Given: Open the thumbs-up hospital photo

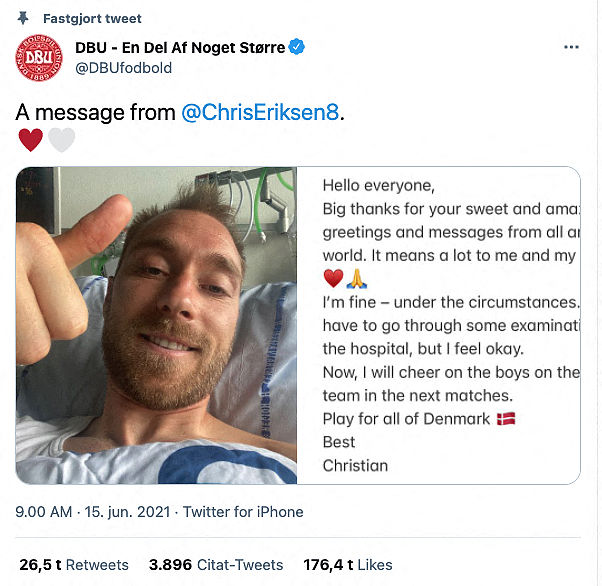Looking at the screenshot, I should [x=157, y=325].
